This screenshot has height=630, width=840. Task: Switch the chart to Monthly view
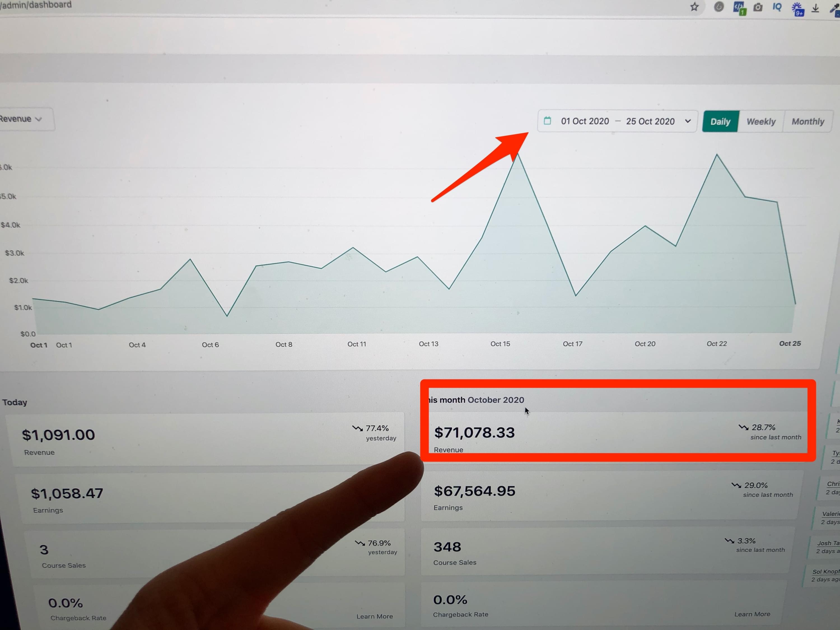click(x=808, y=122)
